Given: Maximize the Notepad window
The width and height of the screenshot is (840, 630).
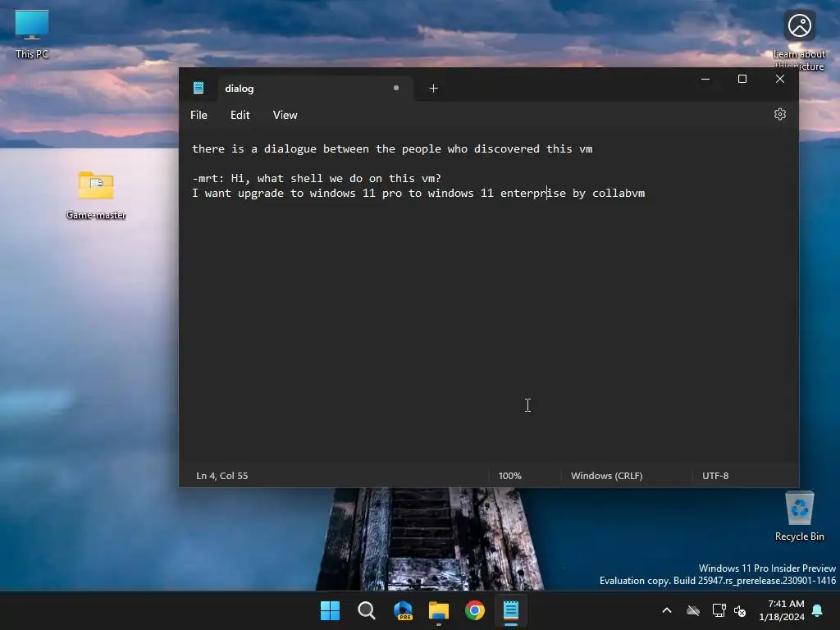Looking at the screenshot, I should point(742,80).
